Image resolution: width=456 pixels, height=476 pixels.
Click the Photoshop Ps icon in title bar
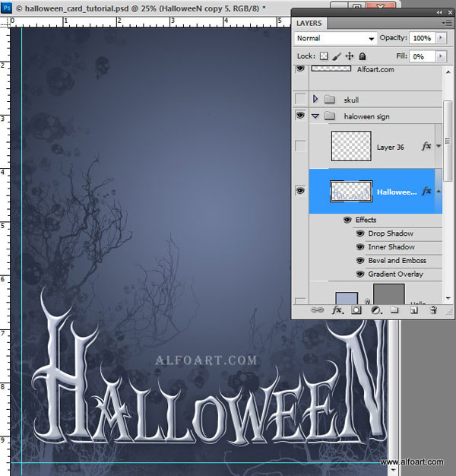6,8
